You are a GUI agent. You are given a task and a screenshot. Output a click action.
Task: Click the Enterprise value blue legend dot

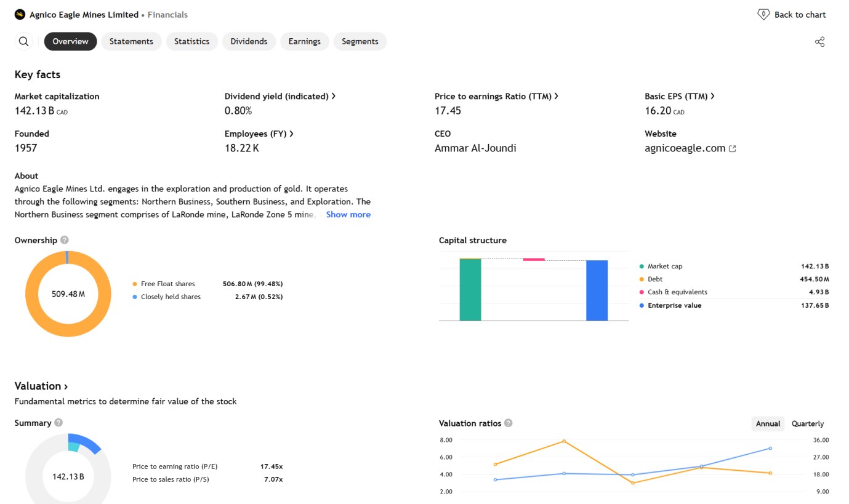642,305
